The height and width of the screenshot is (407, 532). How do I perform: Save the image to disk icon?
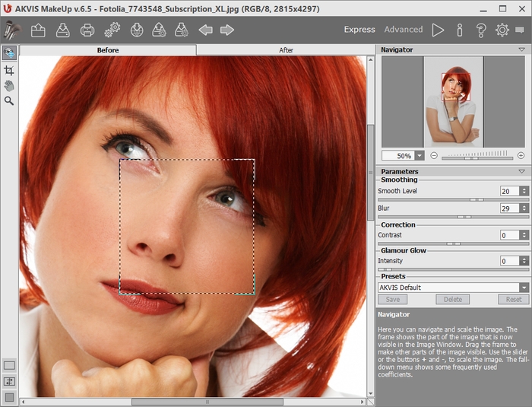(63, 30)
